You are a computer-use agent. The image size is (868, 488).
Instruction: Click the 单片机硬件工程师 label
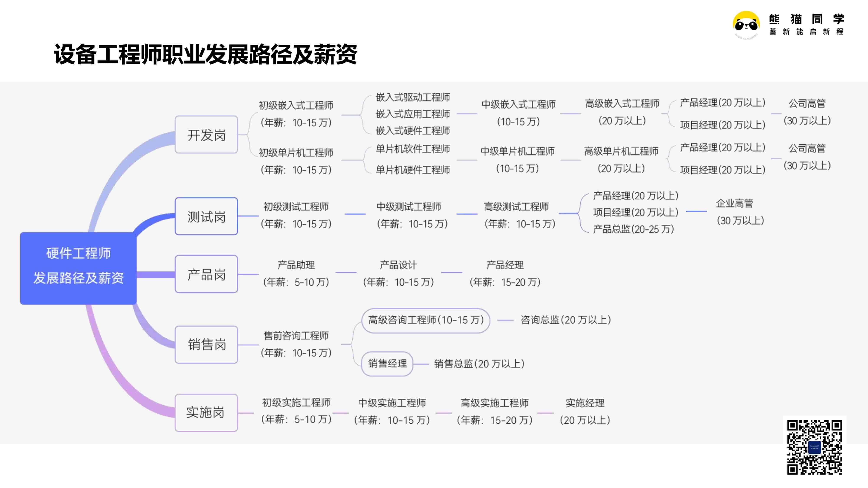[x=413, y=170]
